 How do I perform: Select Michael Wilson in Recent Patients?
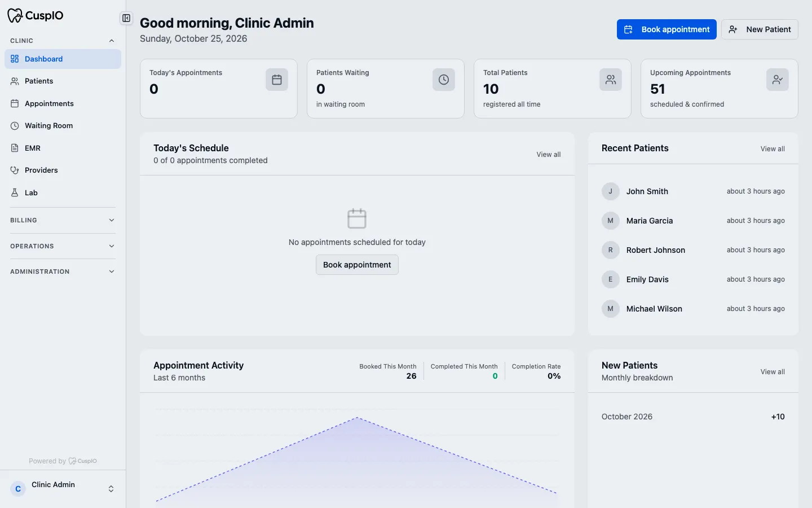(693, 309)
